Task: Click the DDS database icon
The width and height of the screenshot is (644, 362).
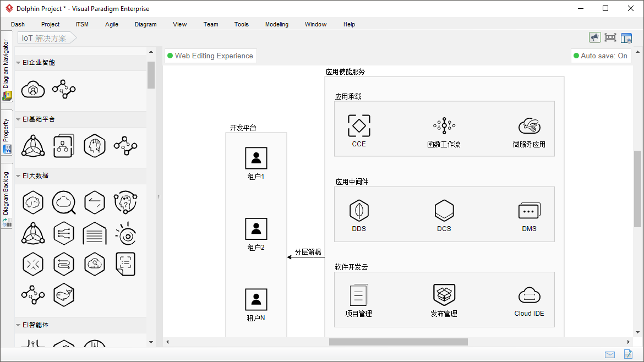Action: tap(359, 211)
